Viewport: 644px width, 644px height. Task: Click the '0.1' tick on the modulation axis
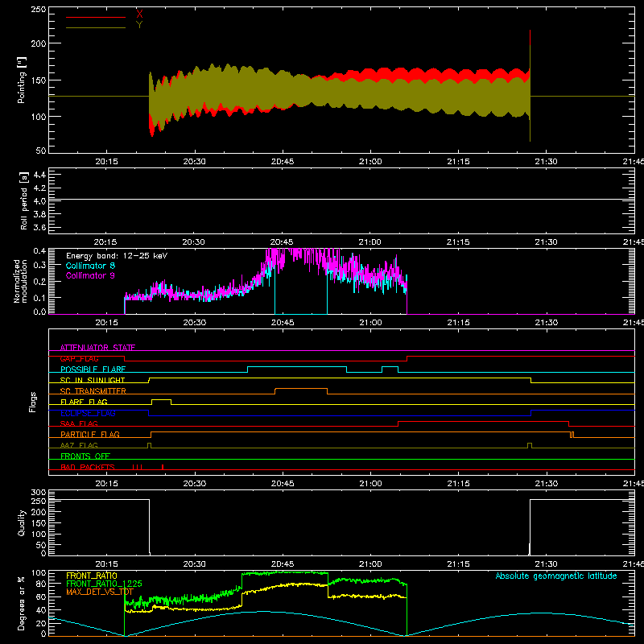[x=39, y=298]
